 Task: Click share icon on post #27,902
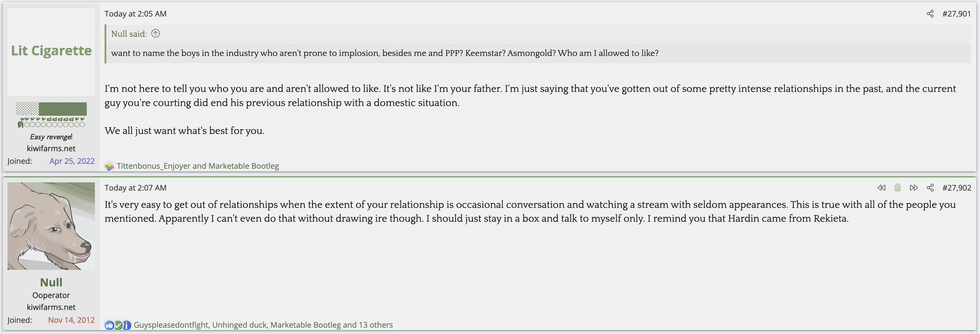(x=930, y=188)
